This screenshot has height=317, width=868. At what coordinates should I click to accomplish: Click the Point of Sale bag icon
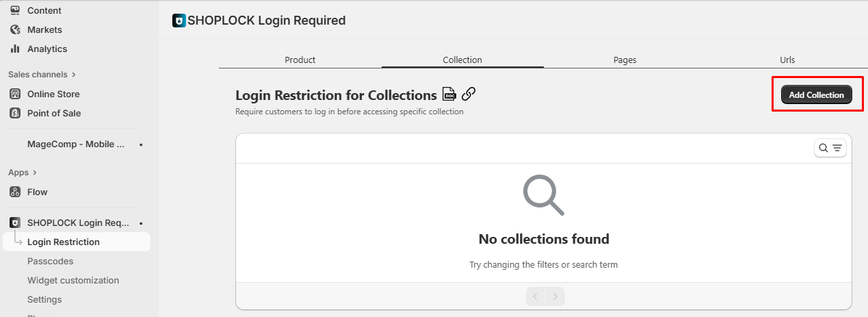pyautogui.click(x=15, y=113)
